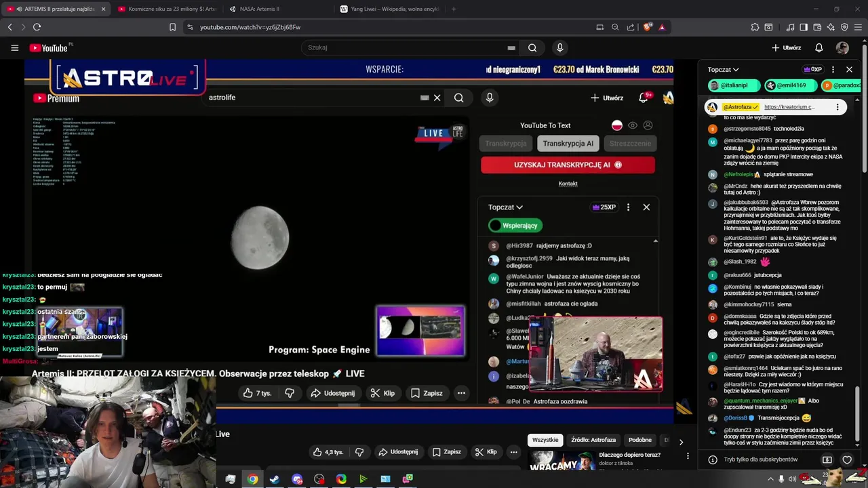868x488 pixels.
Task: Show hidden system tray icons
Action: coord(770,479)
